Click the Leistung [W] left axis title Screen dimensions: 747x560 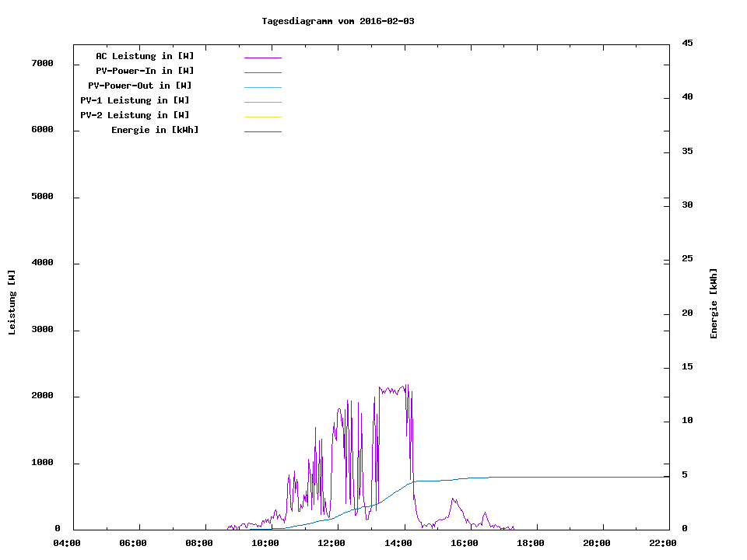tap(12, 303)
